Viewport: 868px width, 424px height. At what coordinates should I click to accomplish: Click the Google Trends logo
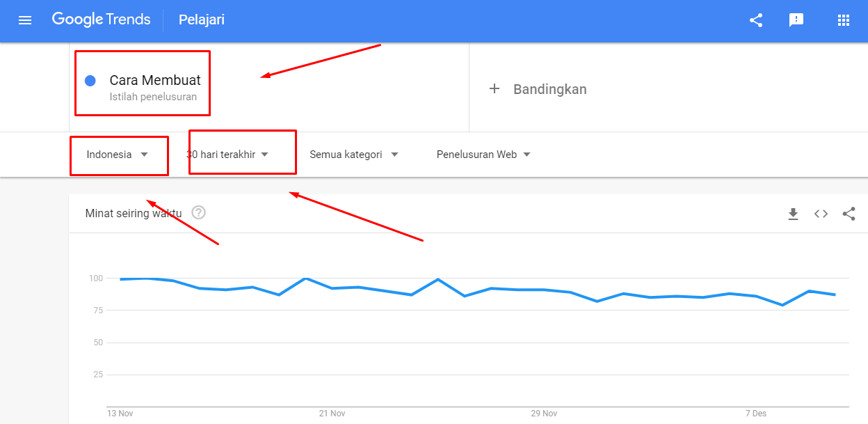[x=102, y=19]
